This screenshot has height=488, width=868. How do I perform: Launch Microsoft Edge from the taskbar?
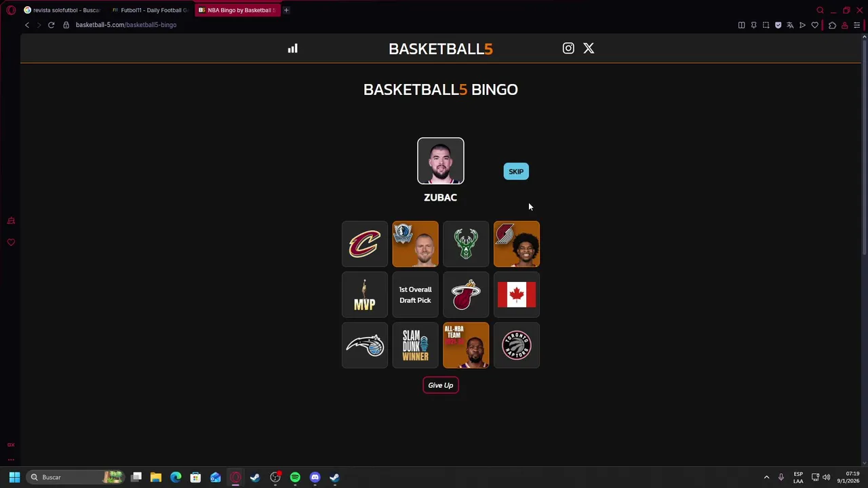pos(176,477)
